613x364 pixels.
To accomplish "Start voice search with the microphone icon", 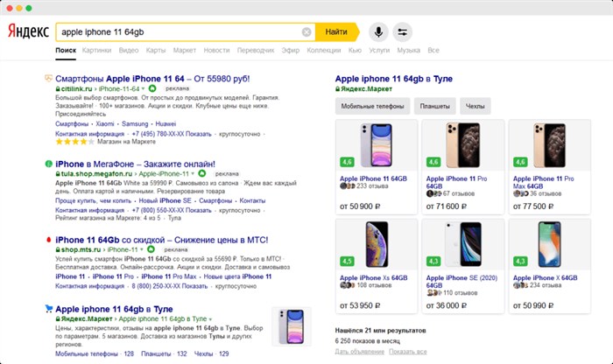I will pos(378,32).
